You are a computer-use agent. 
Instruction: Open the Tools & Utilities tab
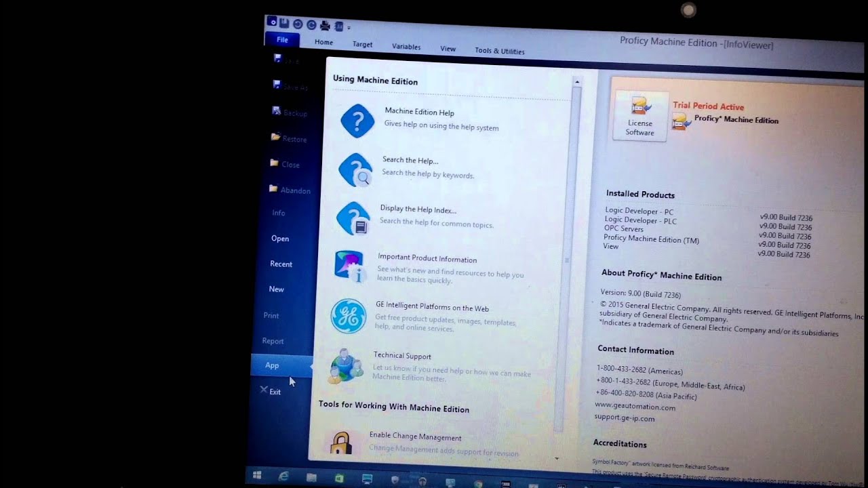[x=500, y=51]
